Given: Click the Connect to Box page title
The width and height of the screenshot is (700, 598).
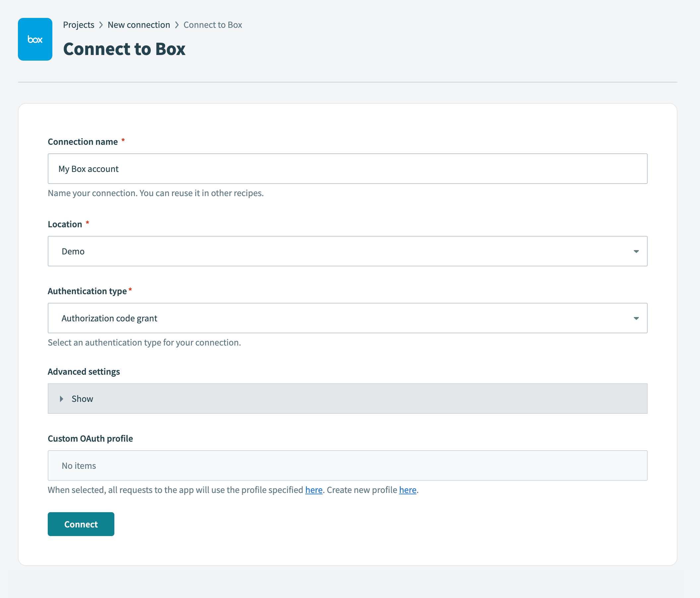Looking at the screenshot, I should click(x=124, y=49).
